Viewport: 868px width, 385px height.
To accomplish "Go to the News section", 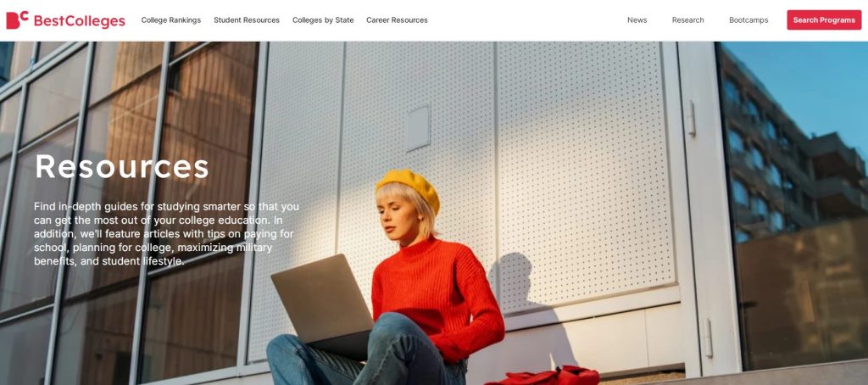I will (x=637, y=20).
